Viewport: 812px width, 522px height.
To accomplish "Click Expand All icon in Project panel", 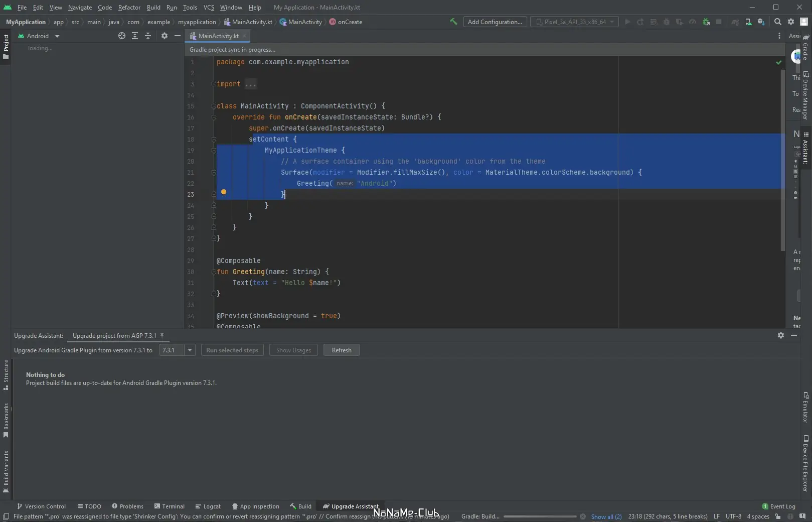I will tap(135, 36).
